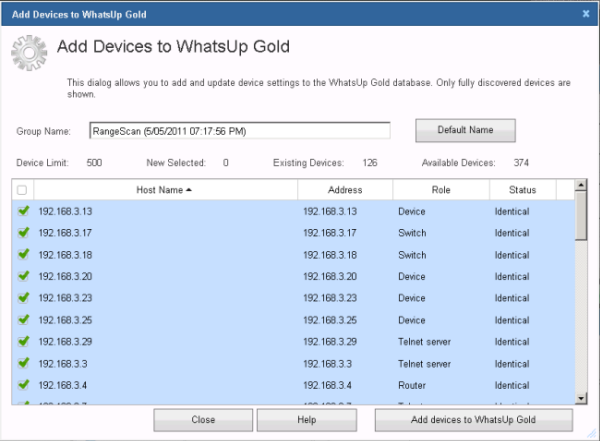Click the Router role for 192.168.3.4
This screenshot has height=441, width=600.
click(x=412, y=385)
